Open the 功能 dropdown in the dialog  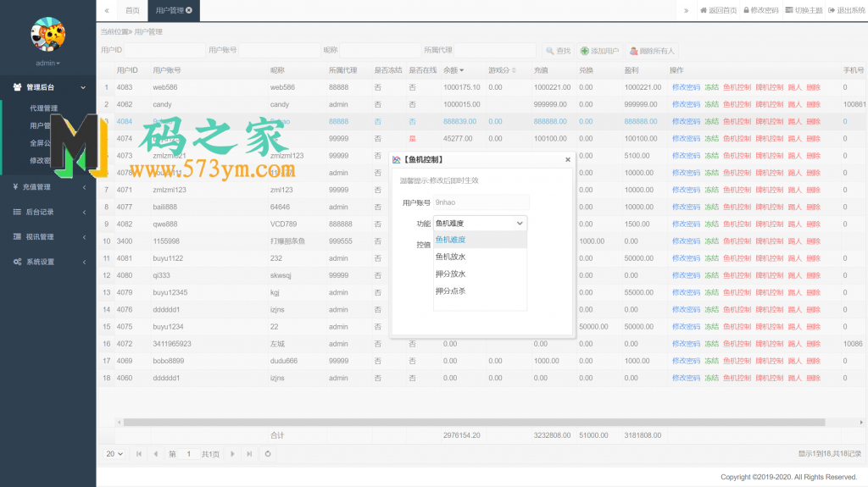[x=480, y=223]
